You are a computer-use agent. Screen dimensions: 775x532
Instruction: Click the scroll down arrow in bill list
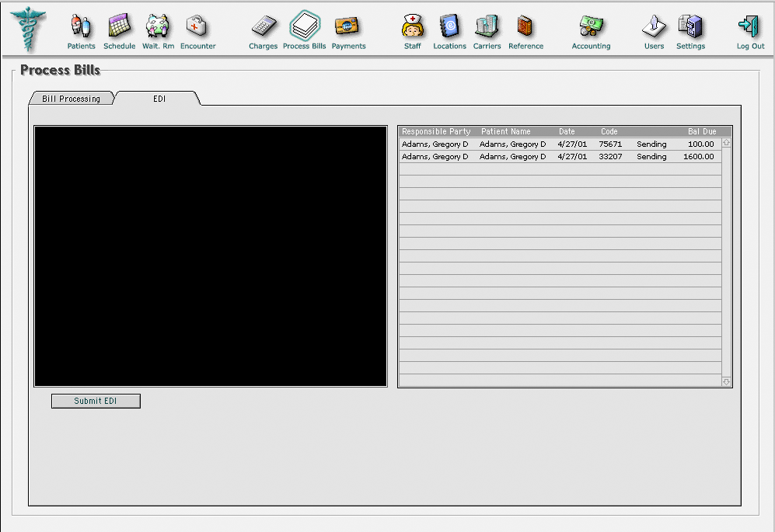[x=726, y=381]
